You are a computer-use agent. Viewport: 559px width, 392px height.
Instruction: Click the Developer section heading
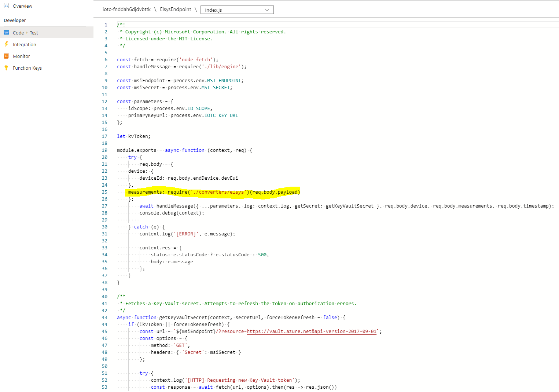pyautogui.click(x=15, y=20)
